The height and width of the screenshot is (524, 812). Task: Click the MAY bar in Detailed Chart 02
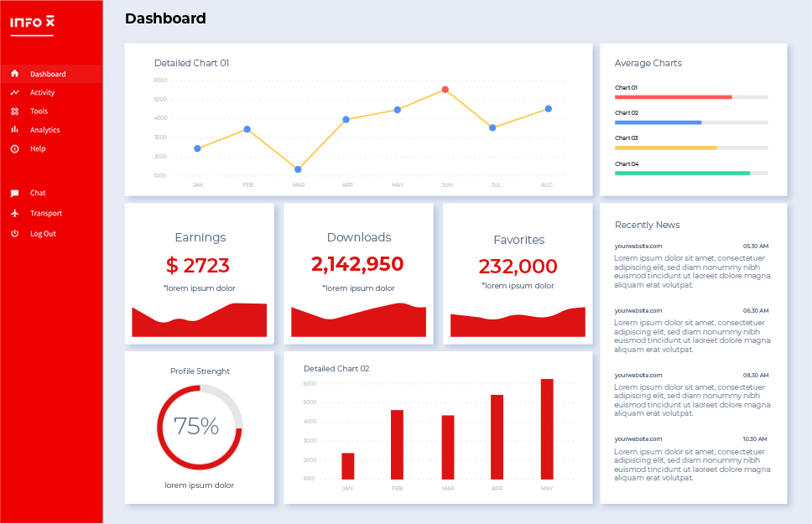coord(547,429)
